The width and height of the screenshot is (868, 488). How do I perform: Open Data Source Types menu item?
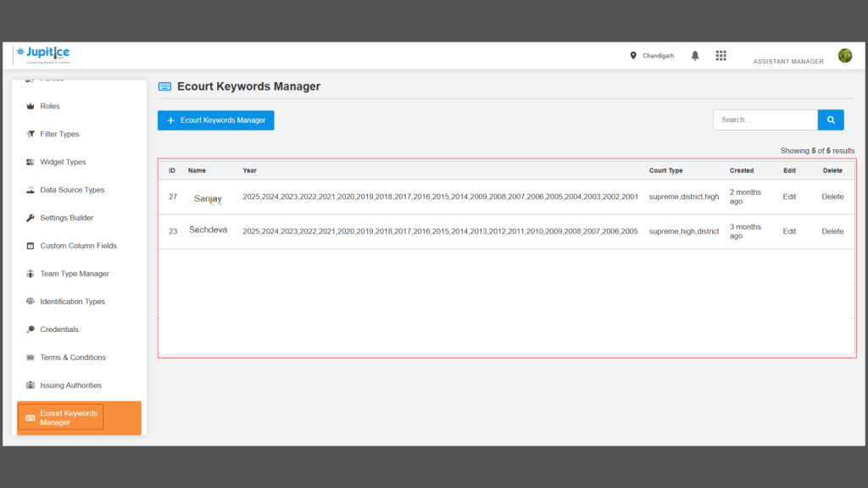click(x=72, y=191)
